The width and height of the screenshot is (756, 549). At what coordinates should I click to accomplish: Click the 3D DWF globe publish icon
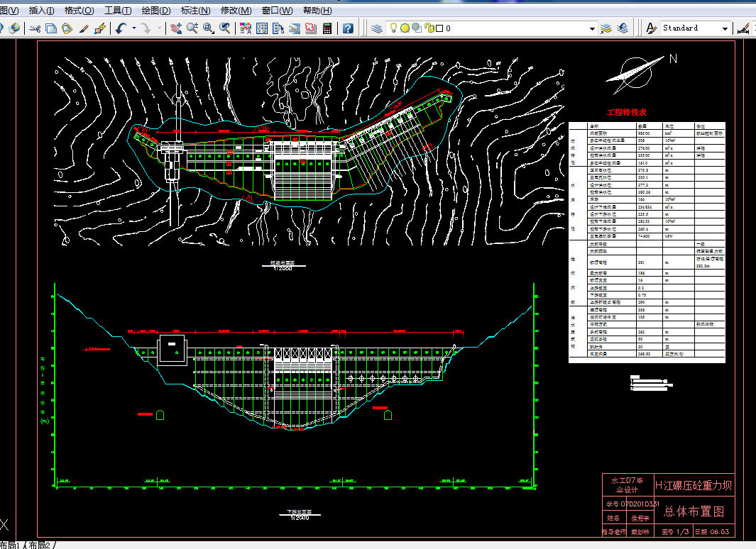click(14, 29)
